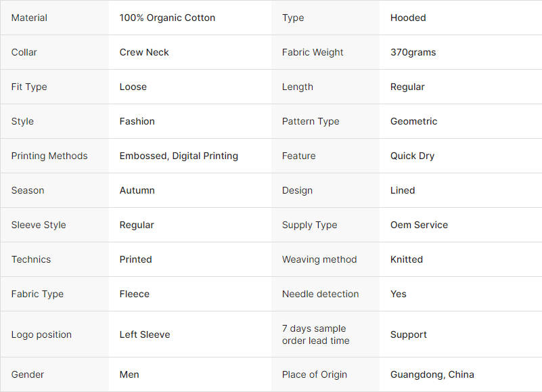Select the Crew Neck collar value

[x=144, y=52]
